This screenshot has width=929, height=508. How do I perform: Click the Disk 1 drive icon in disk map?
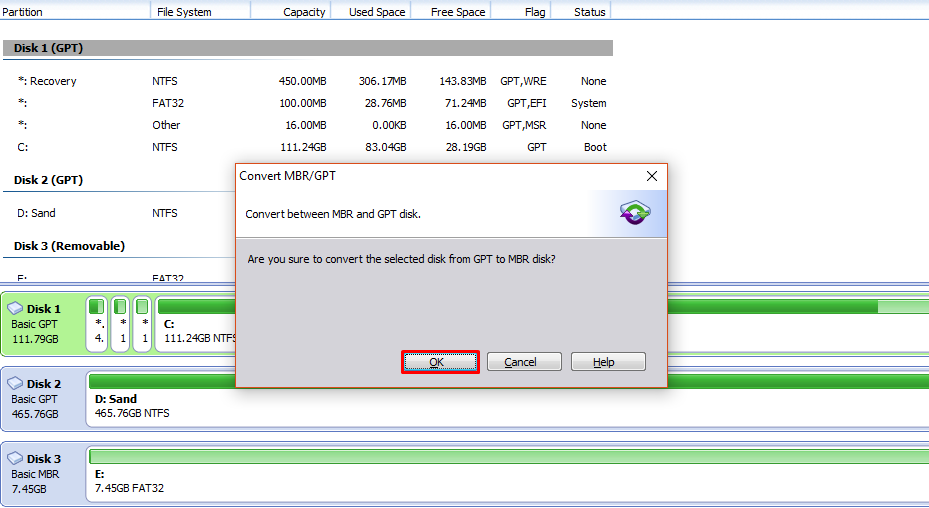tap(15, 309)
